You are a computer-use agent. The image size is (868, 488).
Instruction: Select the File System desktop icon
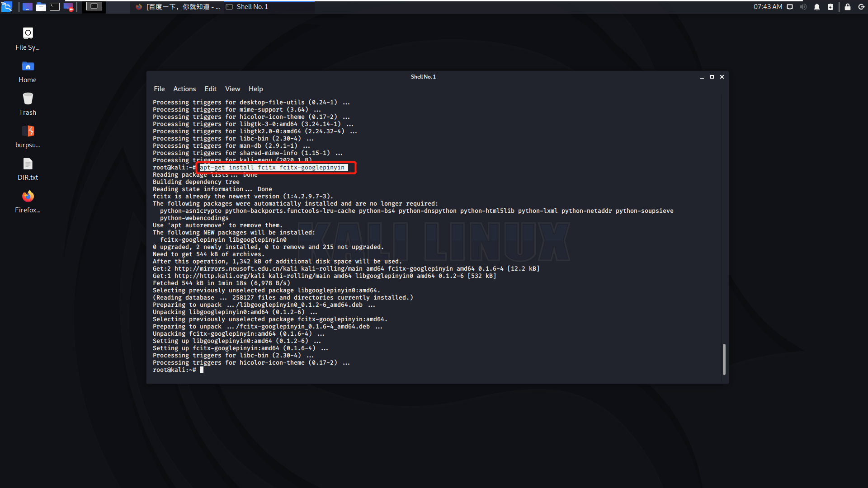28,39
